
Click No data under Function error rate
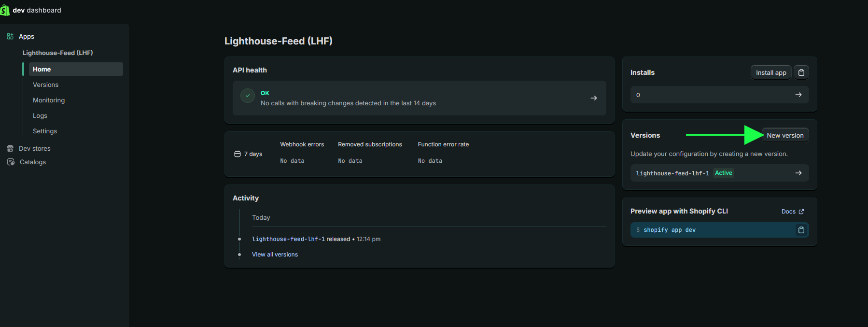(430, 161)
